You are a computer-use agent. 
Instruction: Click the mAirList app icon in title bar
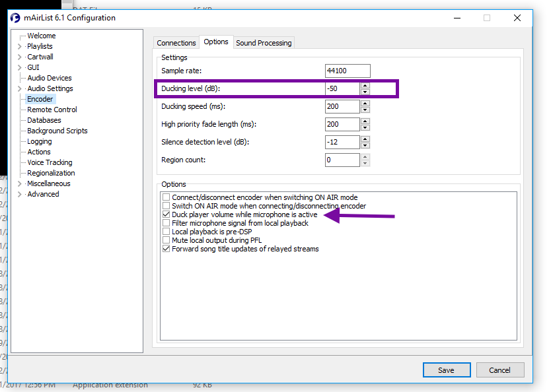tap(15, 18)
